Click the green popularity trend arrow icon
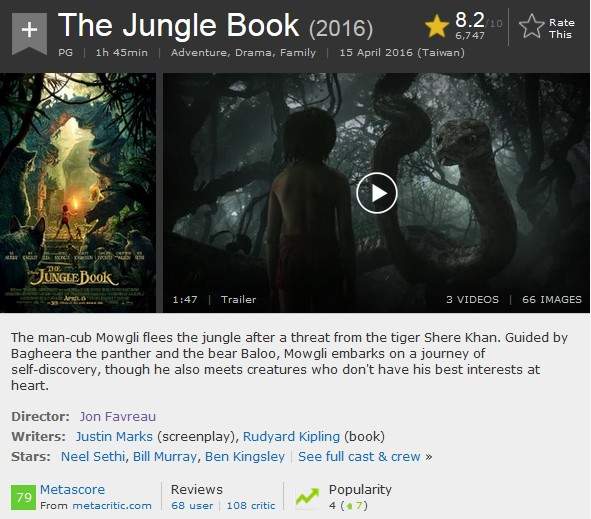591x519 pixels. point(308,497)
